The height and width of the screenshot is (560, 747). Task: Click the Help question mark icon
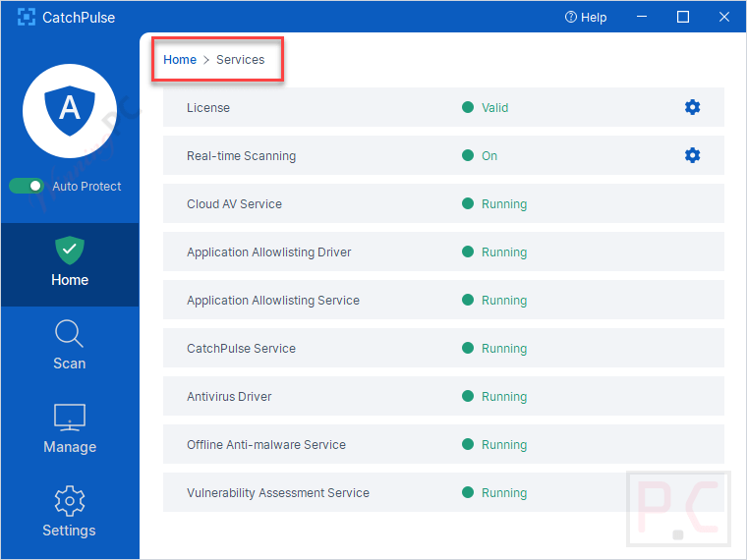point(570,17)
